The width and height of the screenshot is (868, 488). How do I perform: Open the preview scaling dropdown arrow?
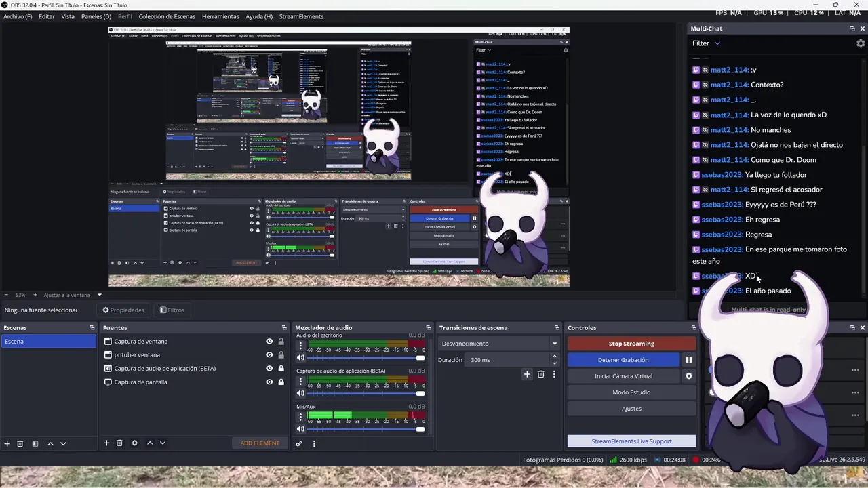99,295
